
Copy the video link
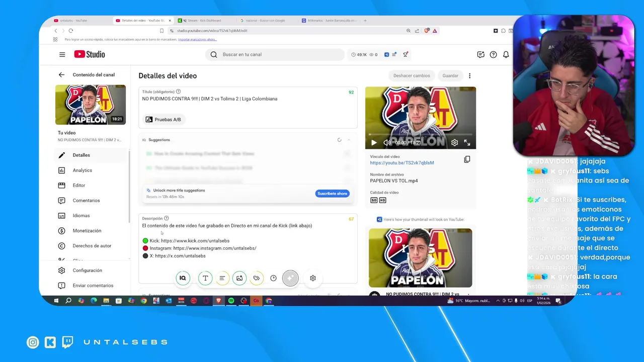(467, 159)
